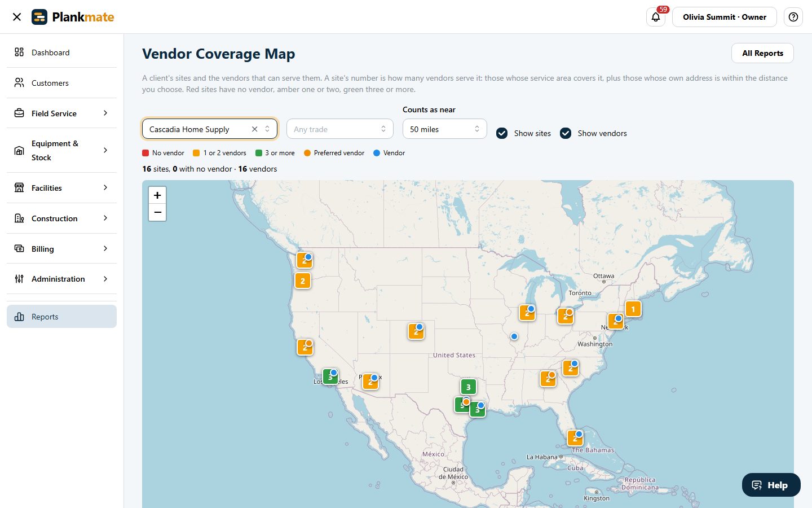This screenshot has width=812, height=508.
Task: Click the amber site marker labeled 1
Action: [633, 309]
